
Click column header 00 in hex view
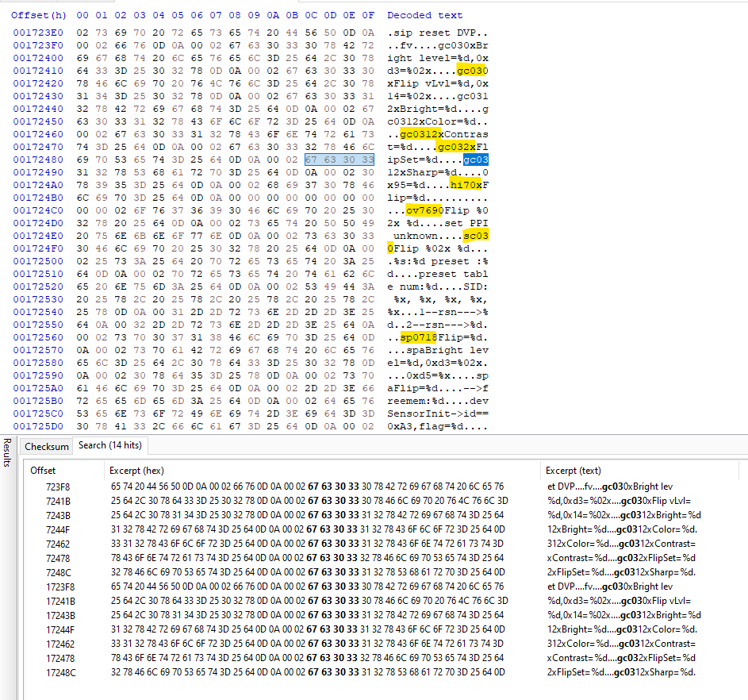(82, 15)
